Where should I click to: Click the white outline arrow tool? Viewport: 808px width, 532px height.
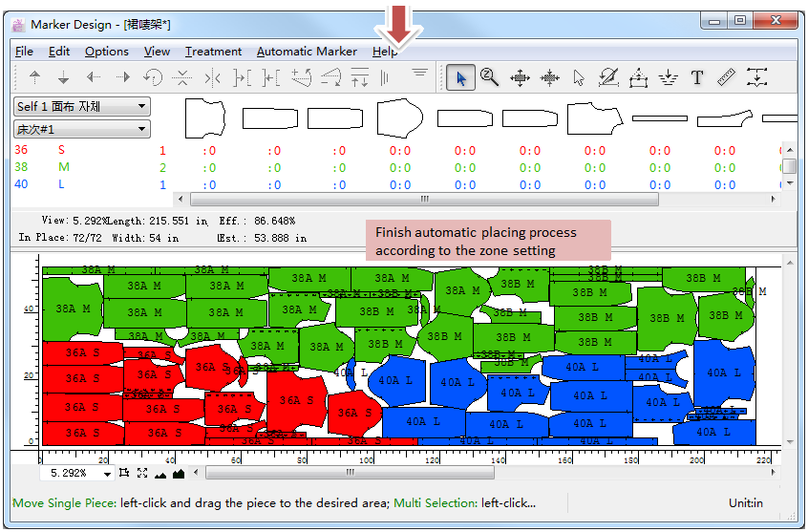tap(579, 78)
